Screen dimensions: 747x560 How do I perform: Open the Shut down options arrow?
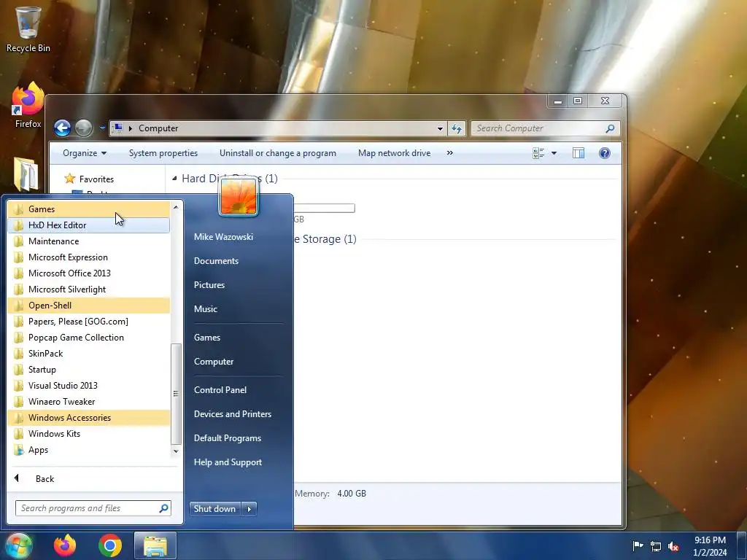tap(249, 508)
